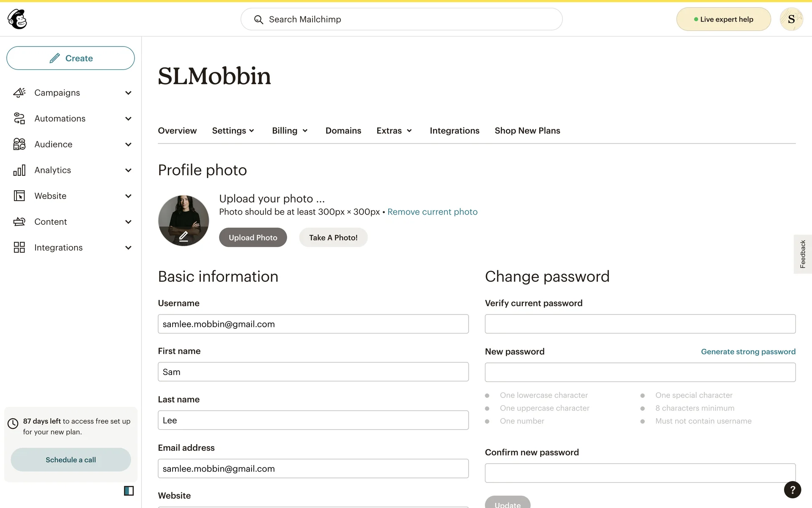This screenshot has width=812, height=508.
Task: Expand the Campaigns sidebar section
Action: coord(128,93)
